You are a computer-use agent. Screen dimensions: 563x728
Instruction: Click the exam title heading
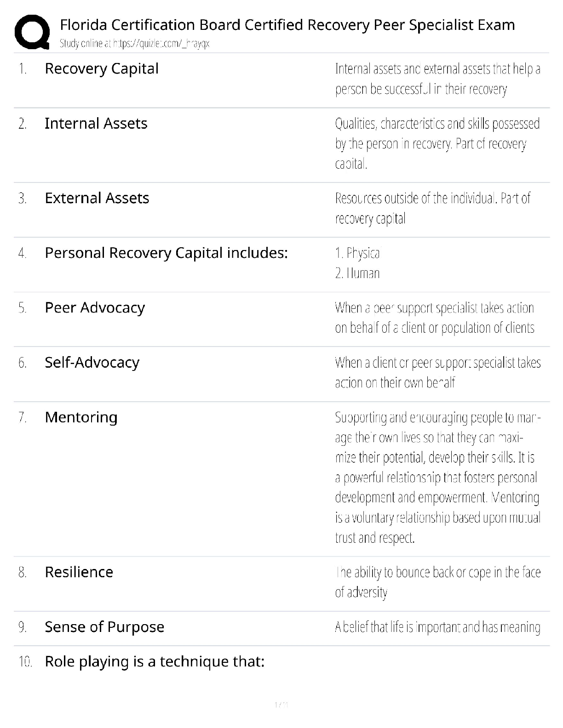(287, 24)
